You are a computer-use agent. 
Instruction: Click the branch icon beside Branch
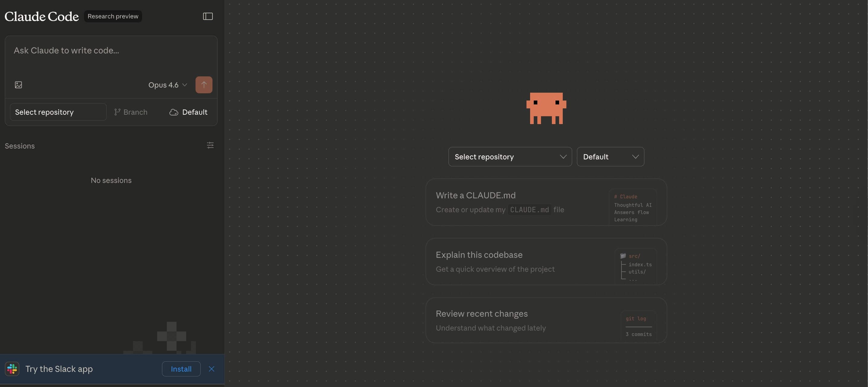pyautogui.click(x=117, y=112)
